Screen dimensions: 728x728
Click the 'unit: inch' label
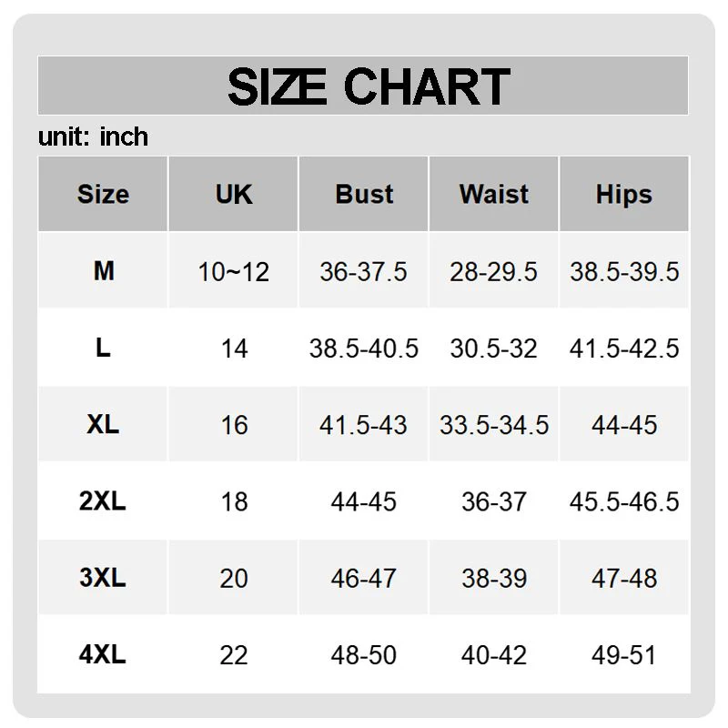point(93,137)
